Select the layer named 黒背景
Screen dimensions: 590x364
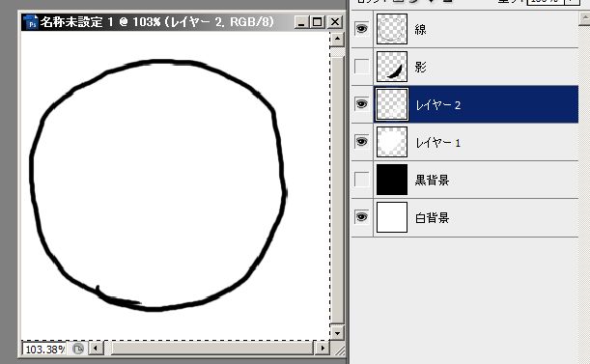(432, 180)
